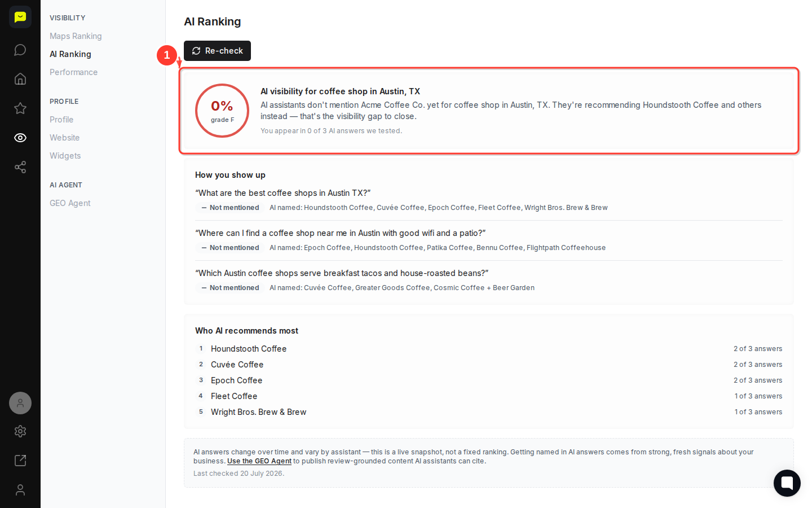The height and width of the screenshot is (508, 812).
Task: Open the round avatar icon in sidebar
Action: [x=20, y=403]
